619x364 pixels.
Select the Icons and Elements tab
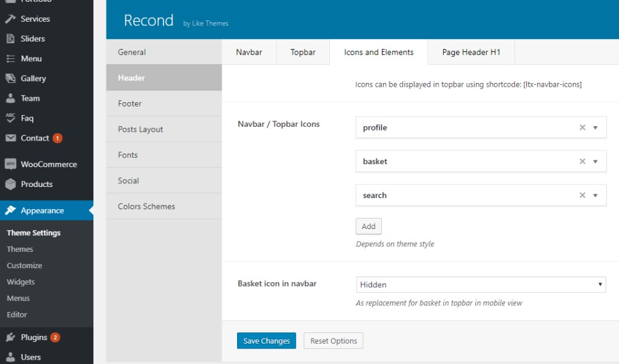pos(379,52)
